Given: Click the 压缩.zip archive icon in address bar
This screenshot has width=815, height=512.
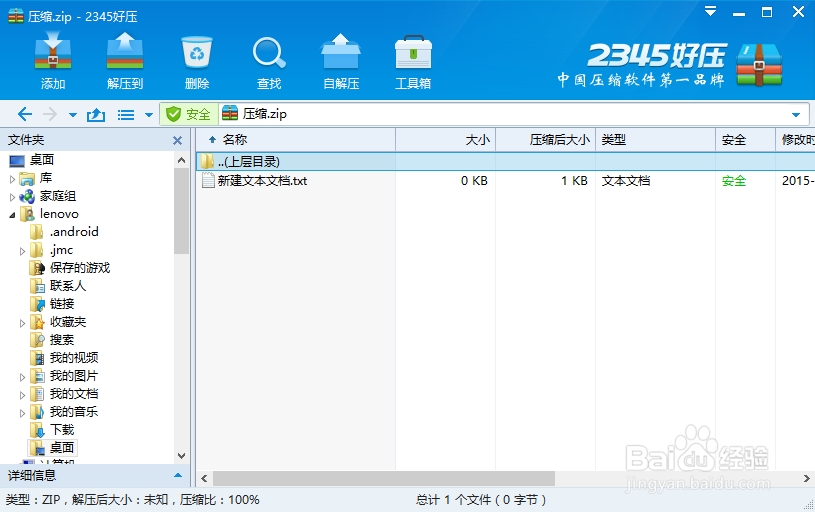Looking at the screenshot, I should pyautogui.click(x=230, y=114).
